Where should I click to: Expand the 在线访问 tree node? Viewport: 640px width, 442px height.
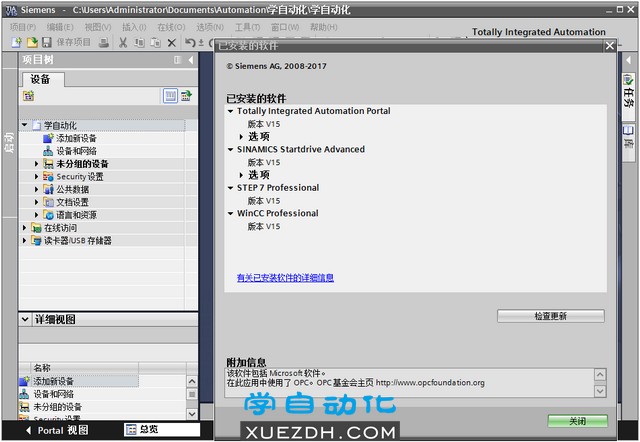click(x=24, y=228)
